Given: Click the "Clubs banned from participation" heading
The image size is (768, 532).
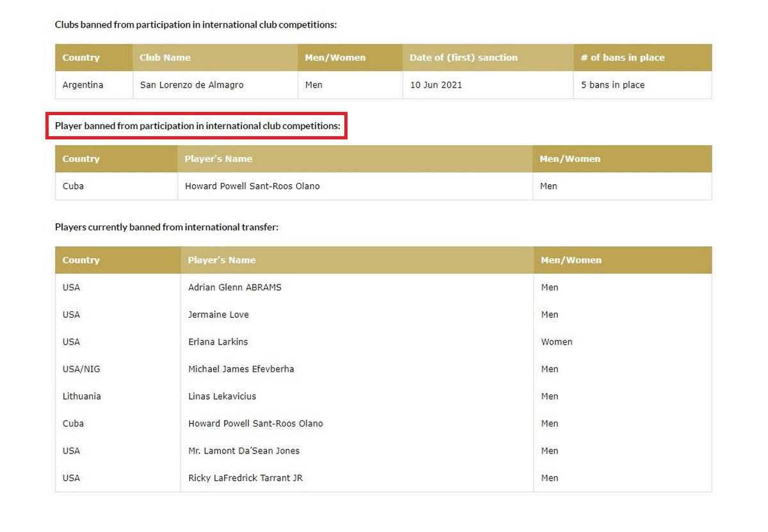Looking at the screenshot, I should pyautogui.click(x=195, y=25).
